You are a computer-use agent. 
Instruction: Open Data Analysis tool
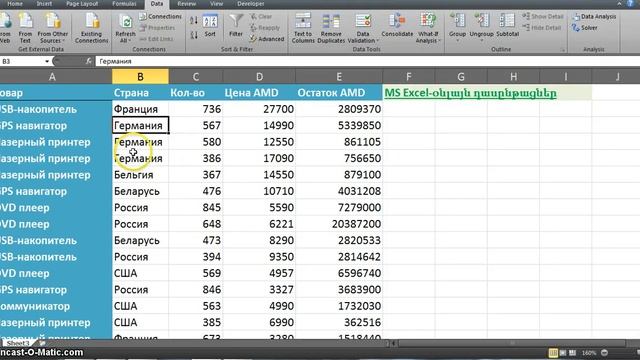[594, 16]
